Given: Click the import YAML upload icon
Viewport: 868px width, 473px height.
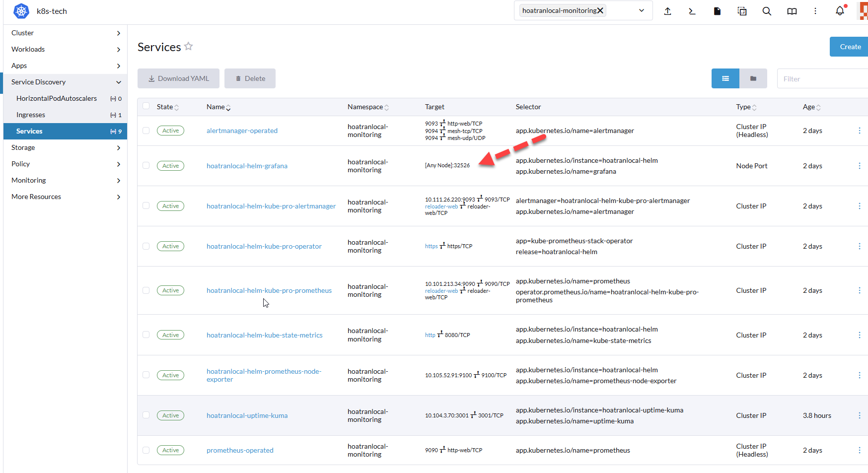Looking at the screenshot, I should point(667,11).
